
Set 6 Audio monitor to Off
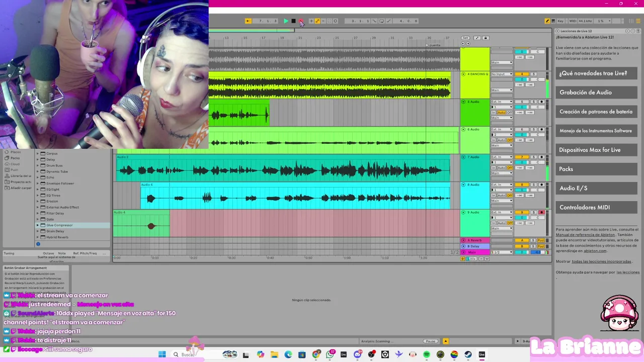tap(510, 140)
